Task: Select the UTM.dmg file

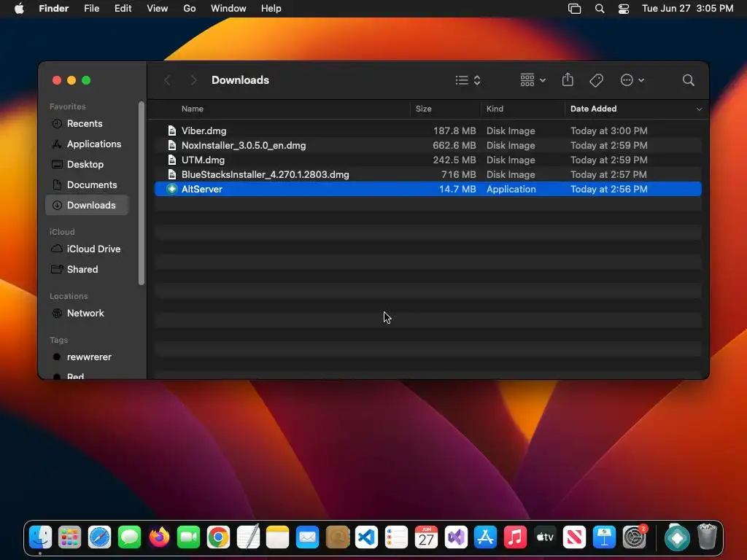Action: point(427,160)
